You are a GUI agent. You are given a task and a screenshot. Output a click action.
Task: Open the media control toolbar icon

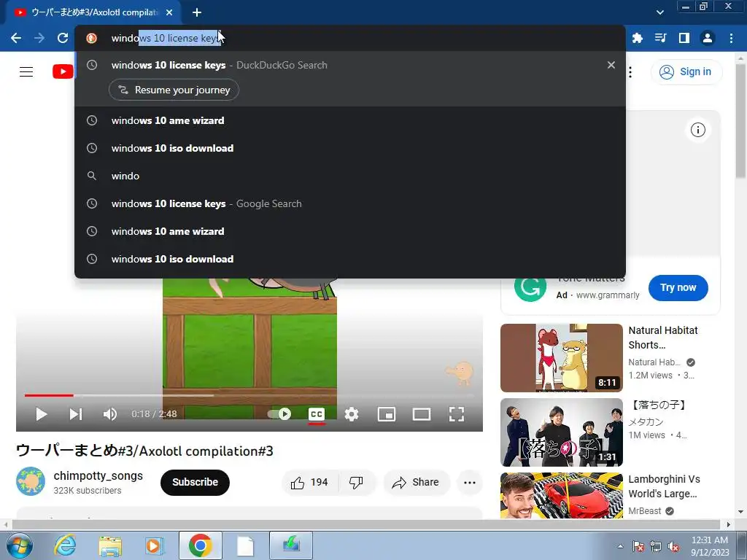click(660, 38)
